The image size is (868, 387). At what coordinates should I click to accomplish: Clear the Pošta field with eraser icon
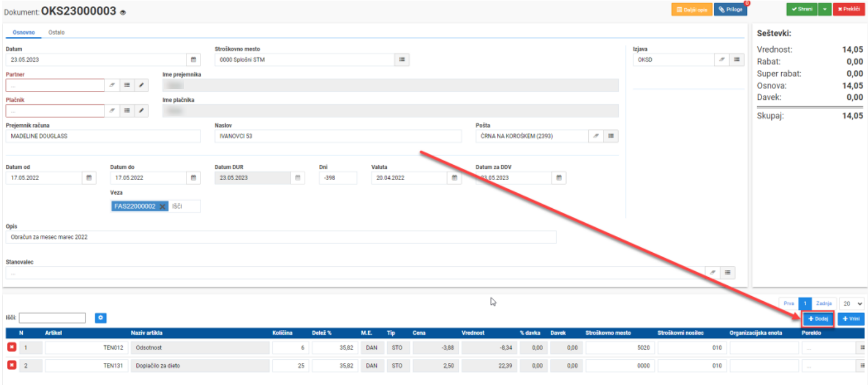tap(596, 136)
